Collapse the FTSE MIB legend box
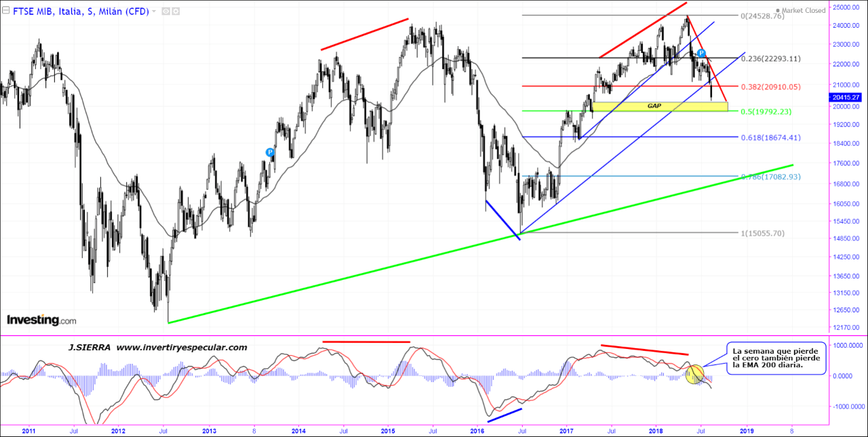Image resolution: width=868 pixels, height=437 pixels. point(6,12)
